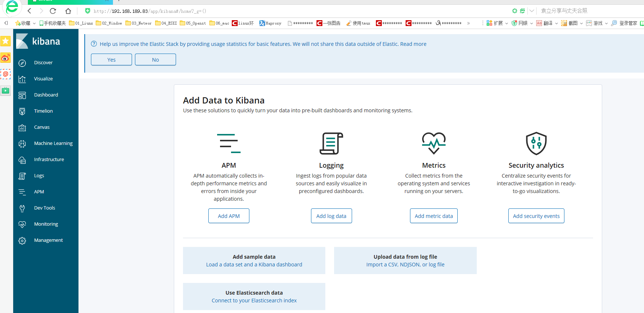
Task: Go back with browser back arrow
Action: 29,11
